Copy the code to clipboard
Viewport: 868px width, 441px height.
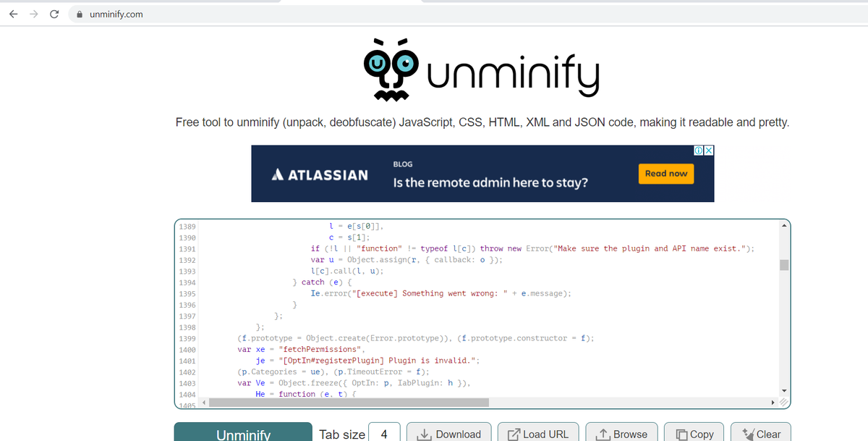(x=694, y=433)
